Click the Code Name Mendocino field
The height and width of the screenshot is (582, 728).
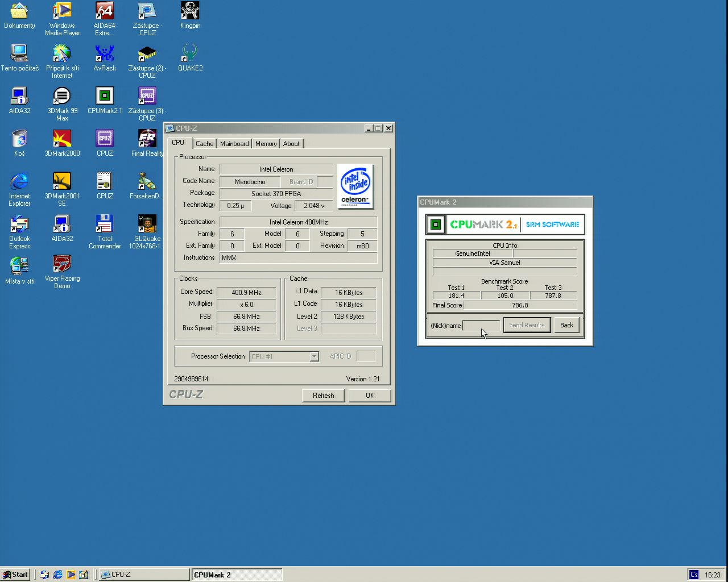tap(250, 182)
